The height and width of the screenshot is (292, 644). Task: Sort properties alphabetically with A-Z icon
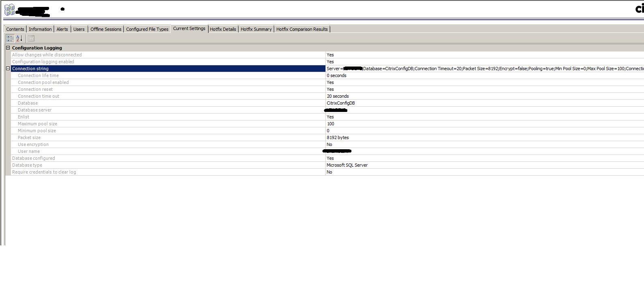click(x=19, y=39)
